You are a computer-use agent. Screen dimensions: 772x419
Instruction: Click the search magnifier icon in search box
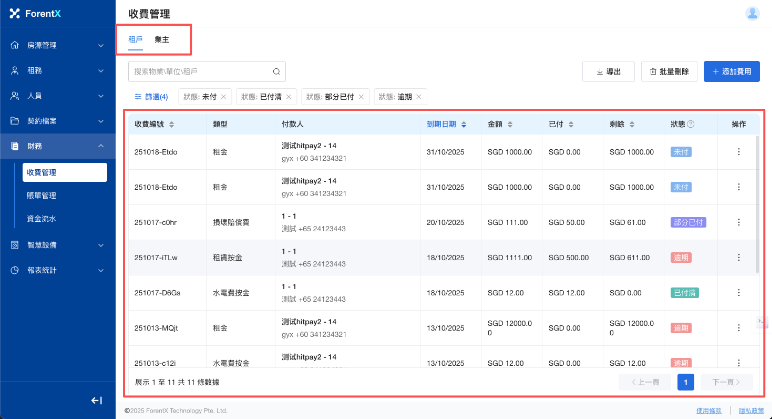click(x=276, y=72)
